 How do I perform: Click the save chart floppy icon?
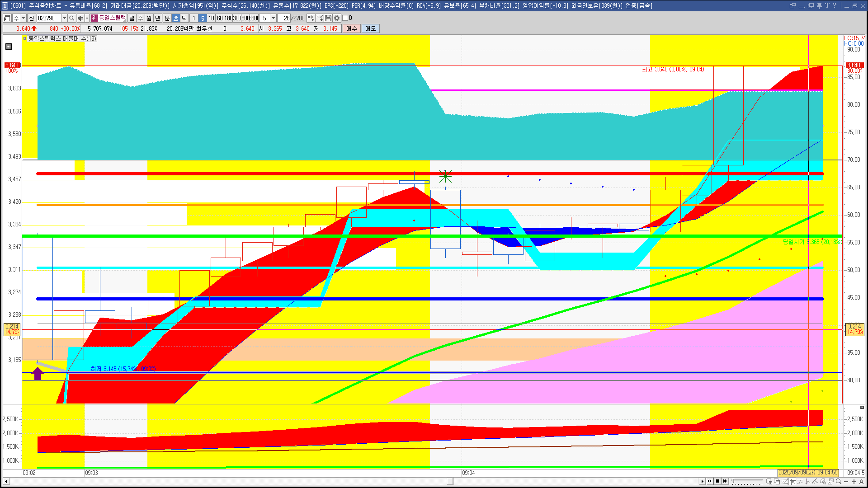[328, 18]
